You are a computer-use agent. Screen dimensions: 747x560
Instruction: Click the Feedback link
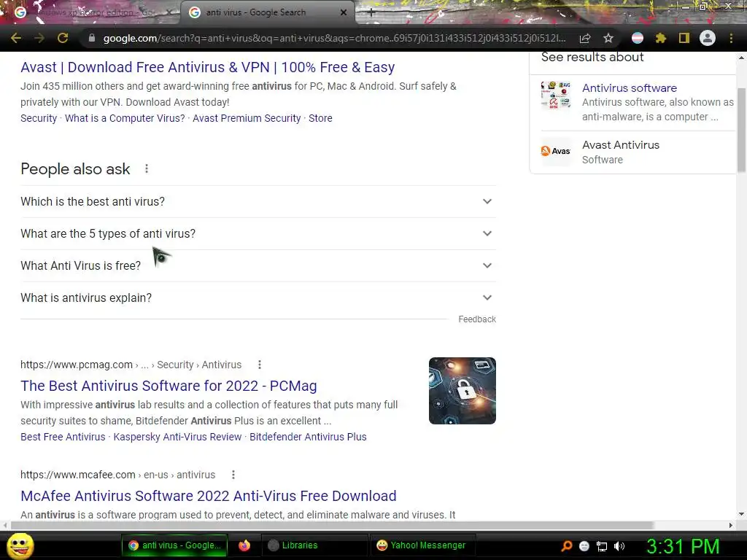click(477, 319)
